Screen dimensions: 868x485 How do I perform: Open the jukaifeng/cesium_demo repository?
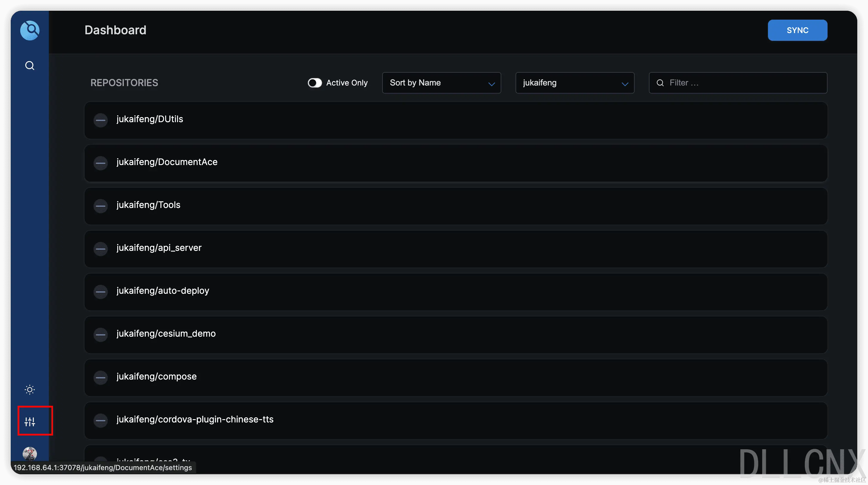[166, 334]
